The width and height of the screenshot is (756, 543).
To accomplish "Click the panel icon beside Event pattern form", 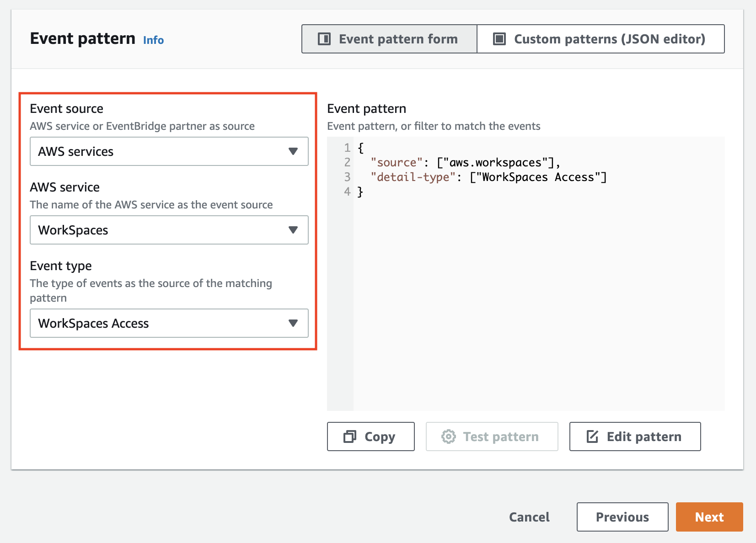I will (323, 39).
